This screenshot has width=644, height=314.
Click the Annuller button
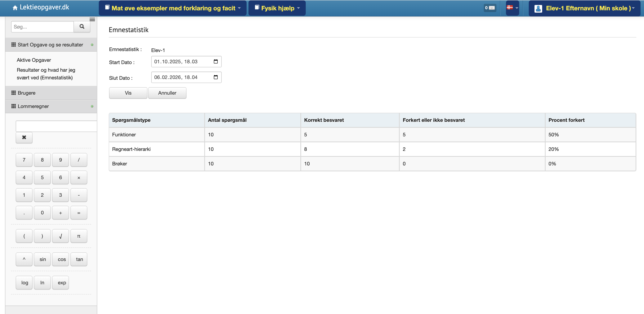point(167,93)
